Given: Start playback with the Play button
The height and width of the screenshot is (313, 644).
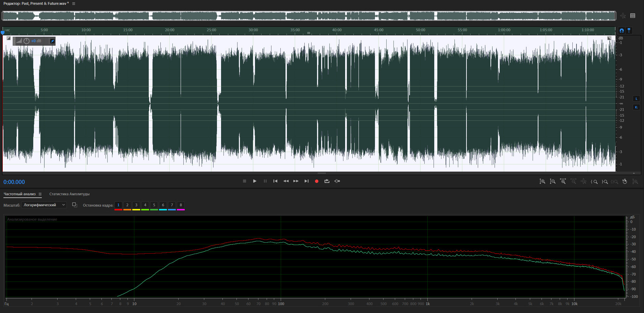Looking at the screenshot, I should tap(255, 181).
